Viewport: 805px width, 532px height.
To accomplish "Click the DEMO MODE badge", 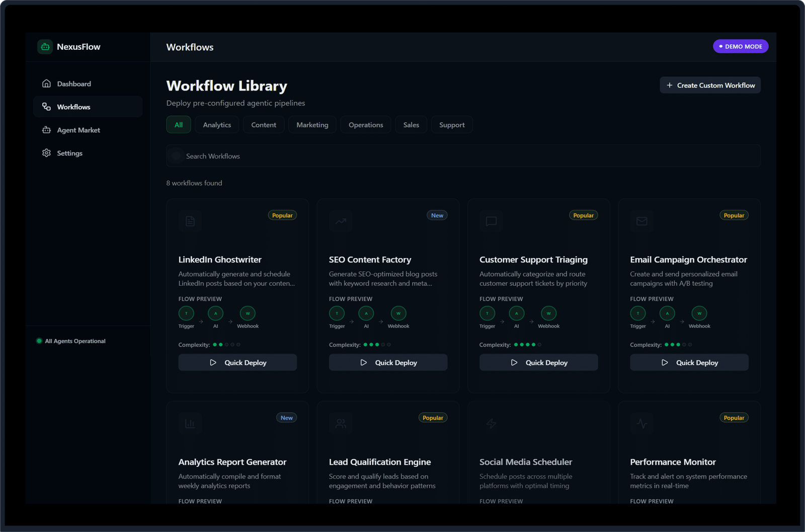I will pyautogui.click(x=740, y=46).
